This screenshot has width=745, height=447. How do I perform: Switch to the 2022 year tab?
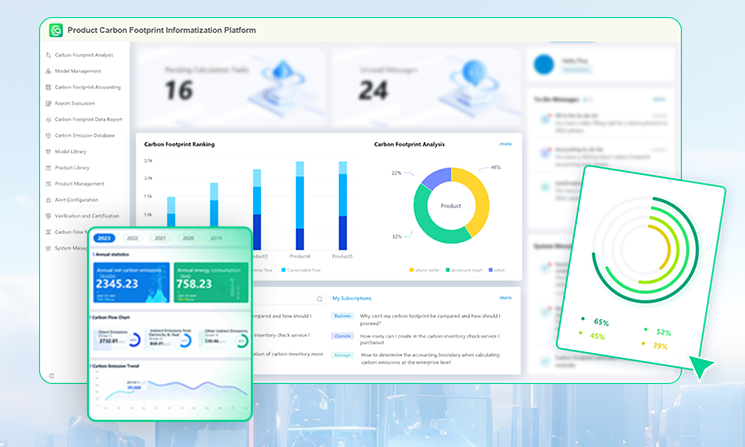tap(132, 238)
